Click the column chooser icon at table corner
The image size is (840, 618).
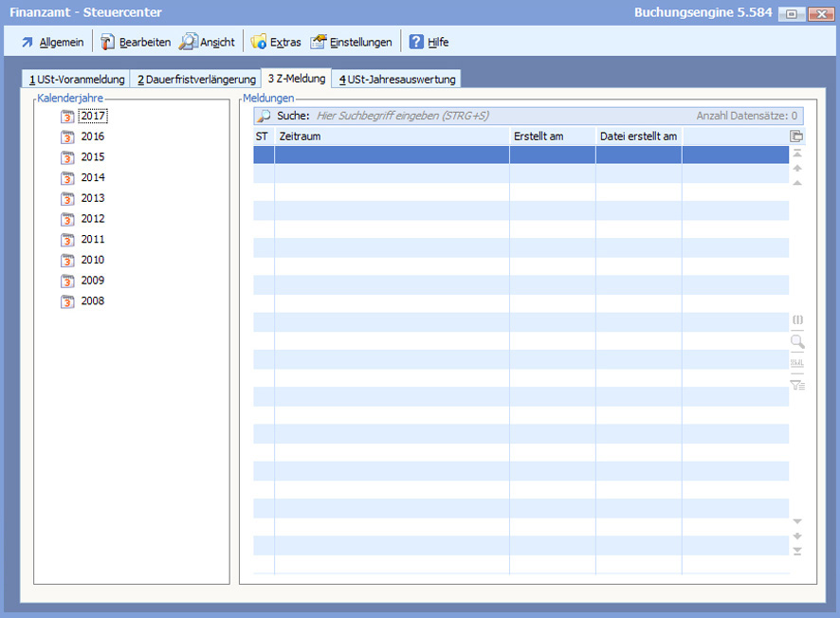[797, 136]
